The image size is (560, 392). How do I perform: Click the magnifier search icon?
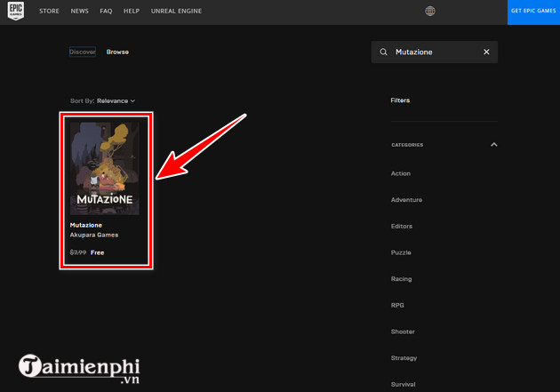point(383,52)
